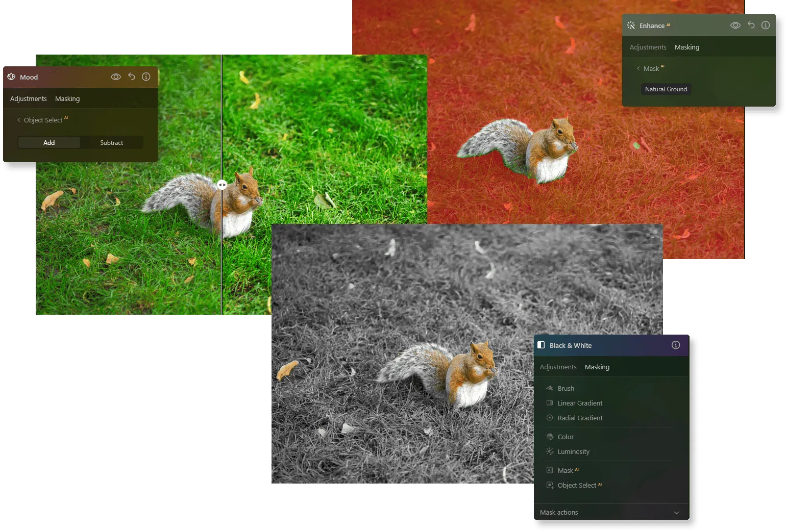Select the Mask AI tool

click(x=565, y=470)
